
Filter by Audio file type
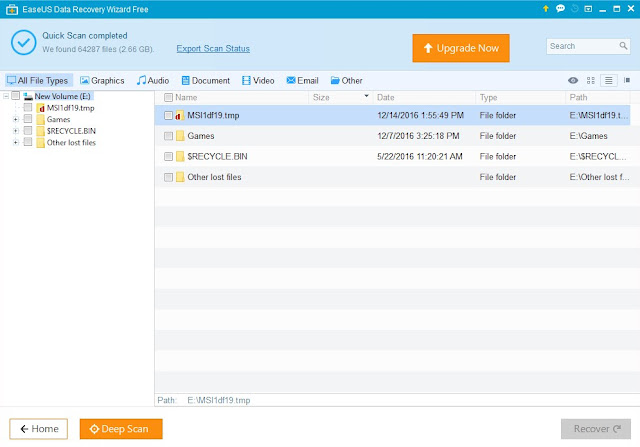pyautogui.click(x=153, y=80)
